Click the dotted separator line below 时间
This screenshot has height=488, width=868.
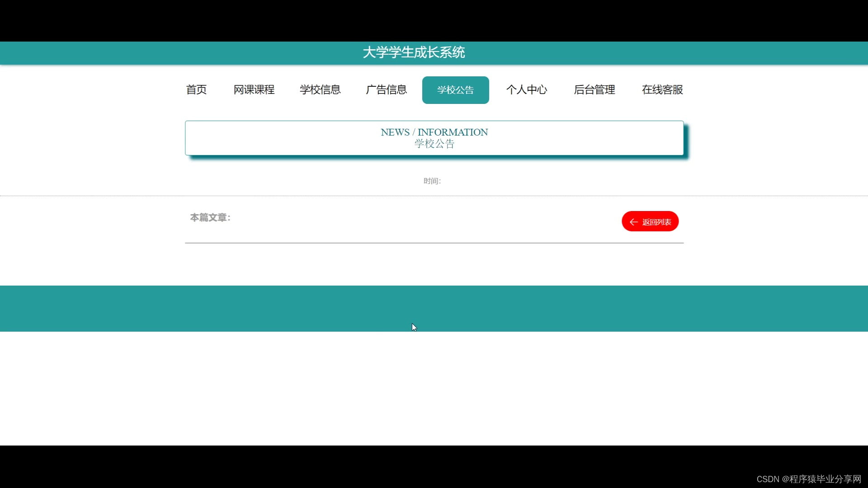[434, 196]
